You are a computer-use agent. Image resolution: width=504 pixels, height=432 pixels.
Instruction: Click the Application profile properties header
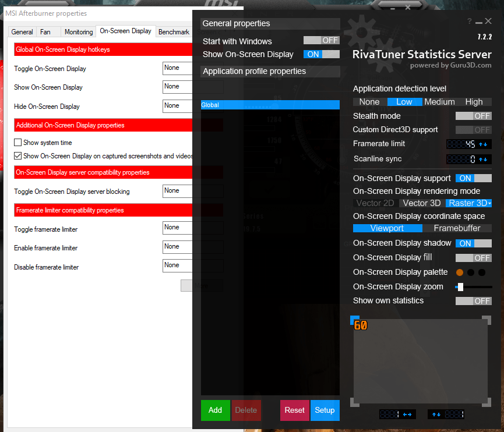[x=270, y=71]
